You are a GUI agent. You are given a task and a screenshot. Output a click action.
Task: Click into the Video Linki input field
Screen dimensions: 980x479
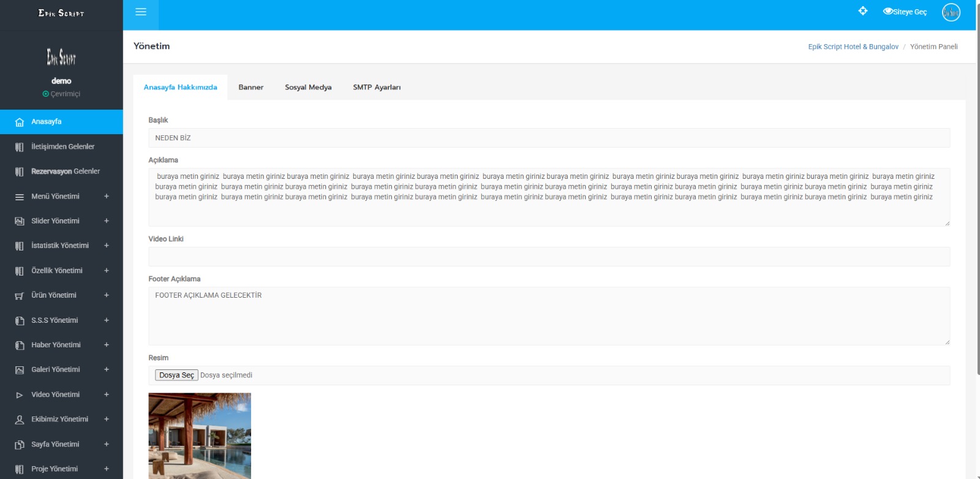point(549,257)
